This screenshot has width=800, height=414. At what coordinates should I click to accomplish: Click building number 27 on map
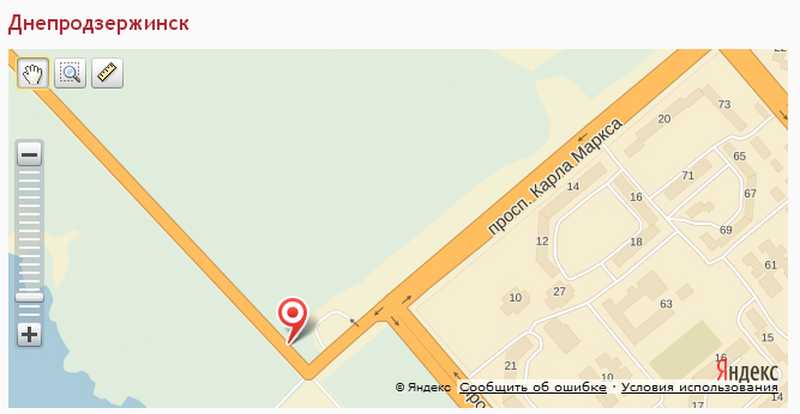click(559, 291)
